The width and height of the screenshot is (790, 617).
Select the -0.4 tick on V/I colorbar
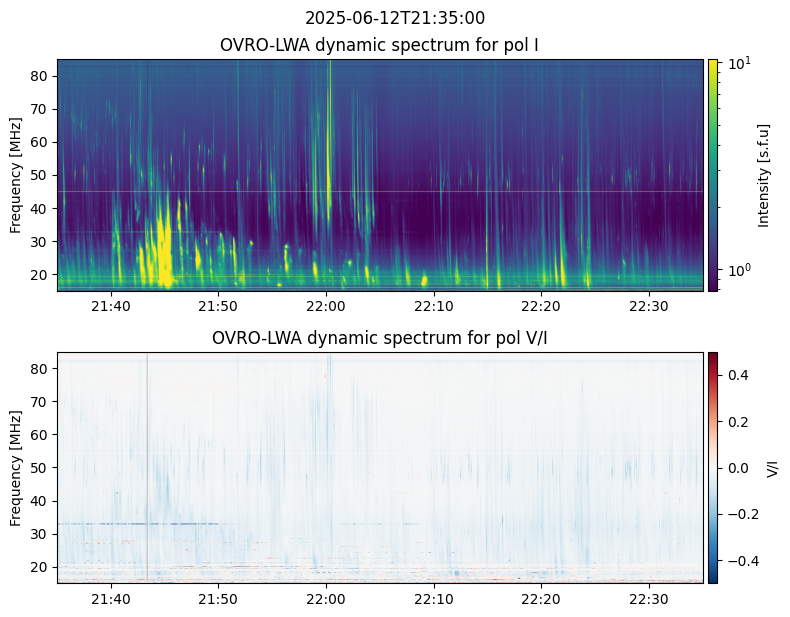[740, 560]
